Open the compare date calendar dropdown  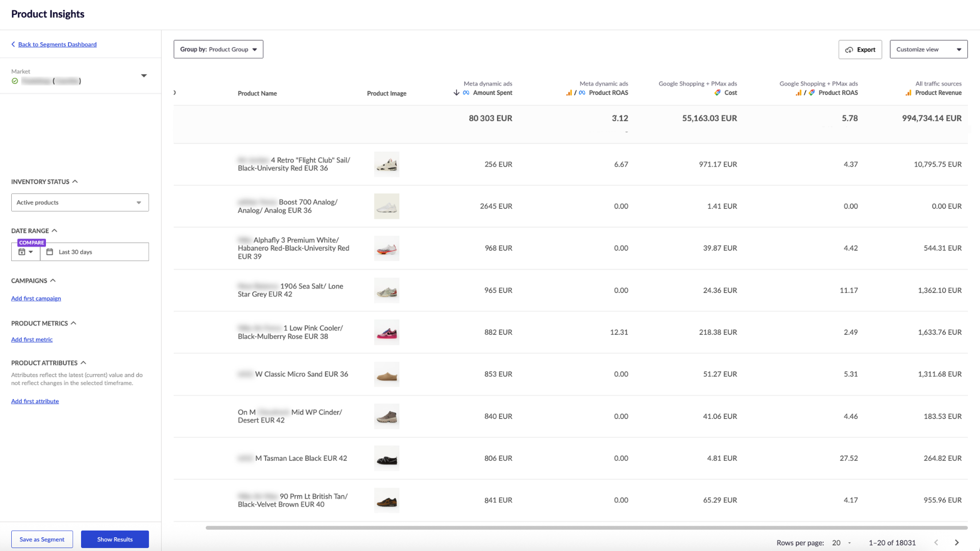pos(26,252)
